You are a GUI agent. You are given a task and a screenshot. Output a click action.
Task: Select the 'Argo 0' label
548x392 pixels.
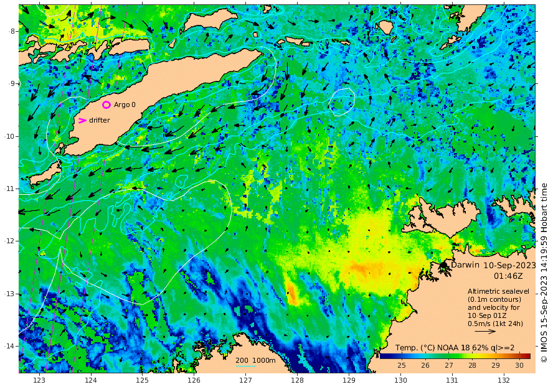coord(125,105)
